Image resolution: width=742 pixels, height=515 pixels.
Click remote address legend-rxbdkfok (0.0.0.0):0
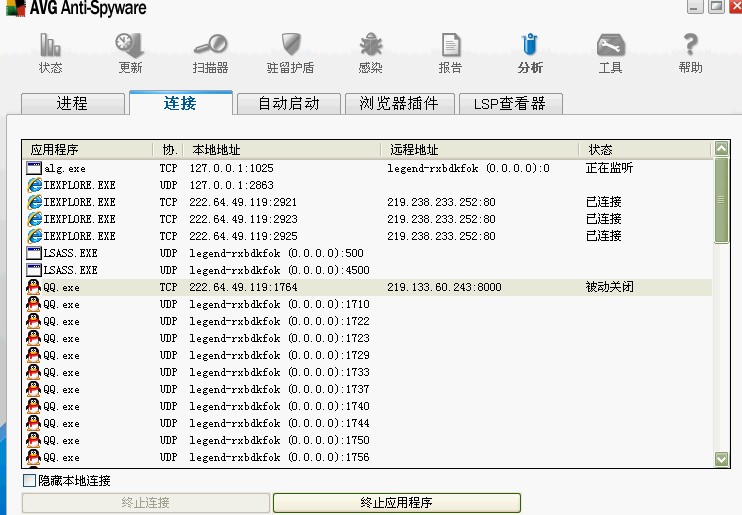468,168
